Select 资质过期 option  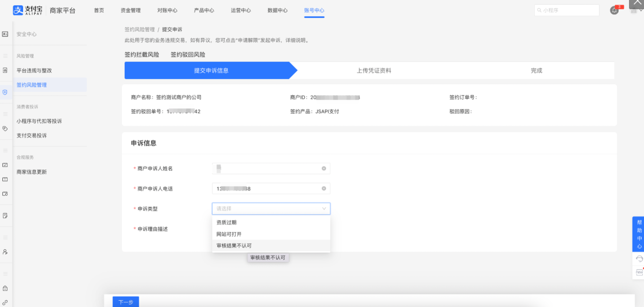[271, 222]
